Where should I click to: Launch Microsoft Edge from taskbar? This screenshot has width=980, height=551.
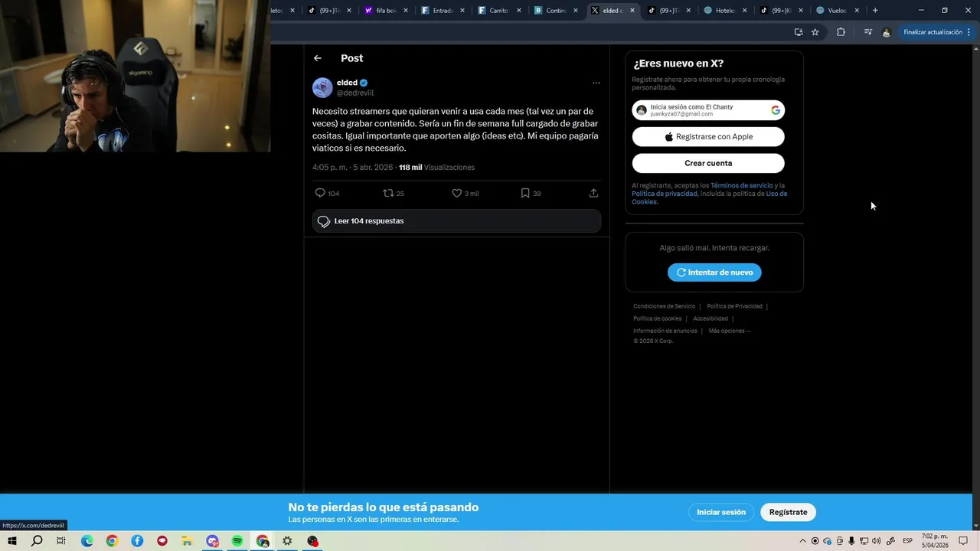pyautogui.click(x=87, y=541)
